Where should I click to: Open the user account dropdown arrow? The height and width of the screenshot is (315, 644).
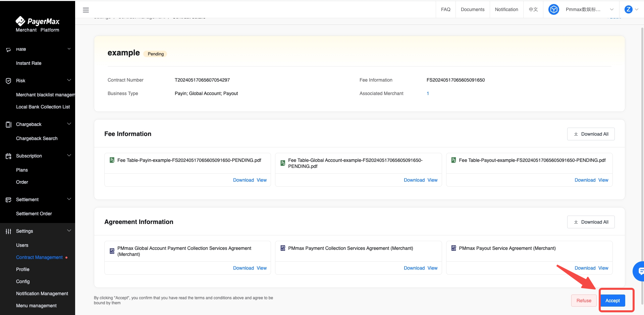(x=637, y=9)
